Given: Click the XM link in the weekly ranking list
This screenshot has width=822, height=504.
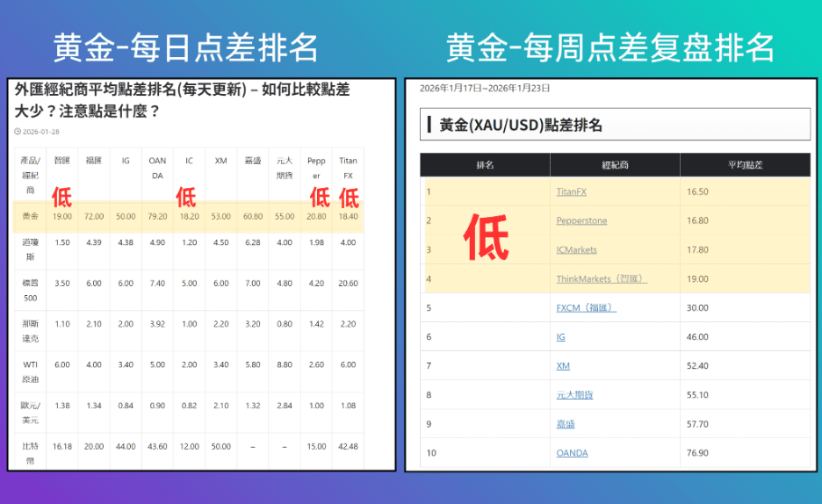Looking at the screenshot, I should [x=563, y=365].
